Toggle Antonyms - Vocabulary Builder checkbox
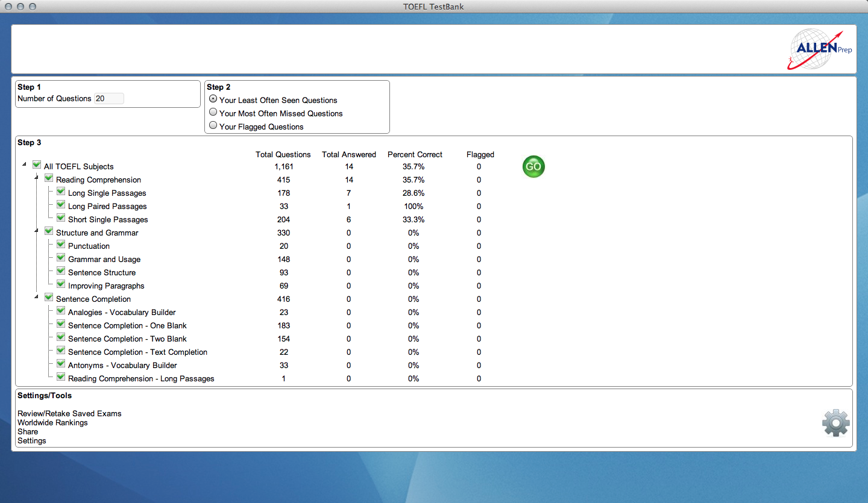The image size is (868, 503). click(61, 364)
